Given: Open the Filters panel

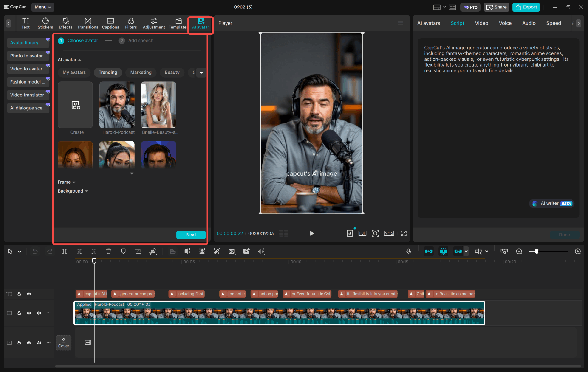Looking at the screenshot, I should (131, 23).
